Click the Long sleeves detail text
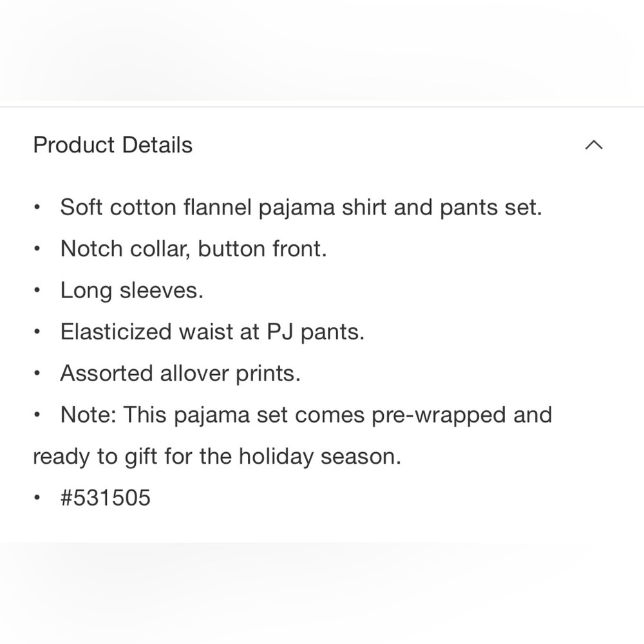 pyautogui.click(x=131, y=290)
